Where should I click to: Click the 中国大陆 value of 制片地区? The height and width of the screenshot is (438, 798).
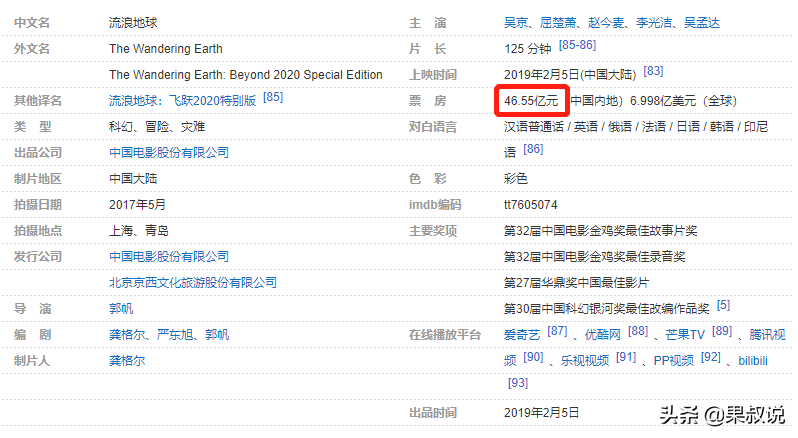[x=133, y=179]
